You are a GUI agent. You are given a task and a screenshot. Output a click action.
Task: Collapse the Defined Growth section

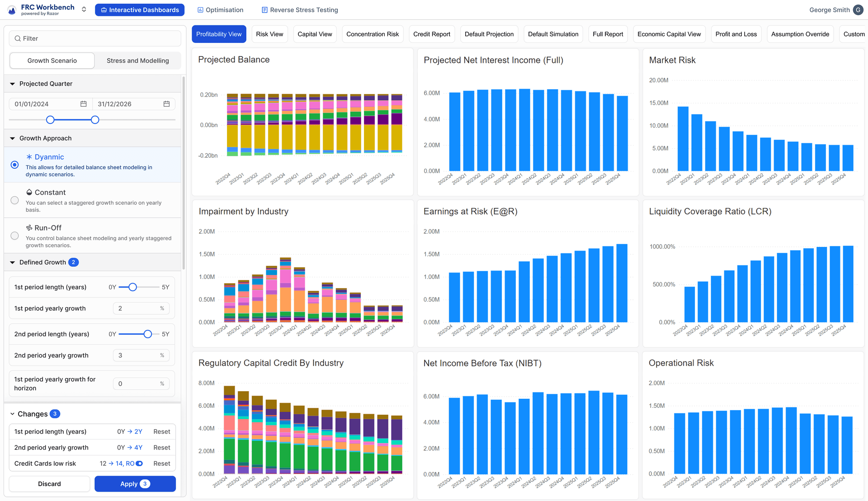tap(13, 263)
